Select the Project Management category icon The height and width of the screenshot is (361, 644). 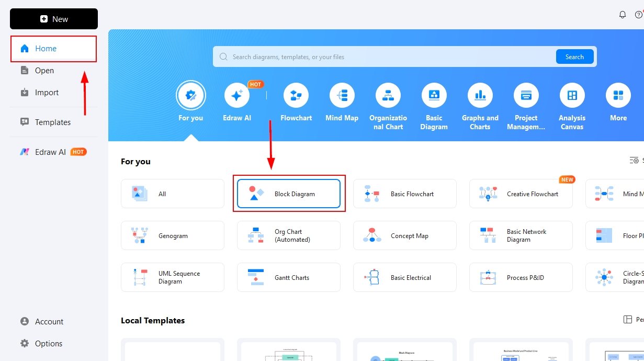coord(526,96)
